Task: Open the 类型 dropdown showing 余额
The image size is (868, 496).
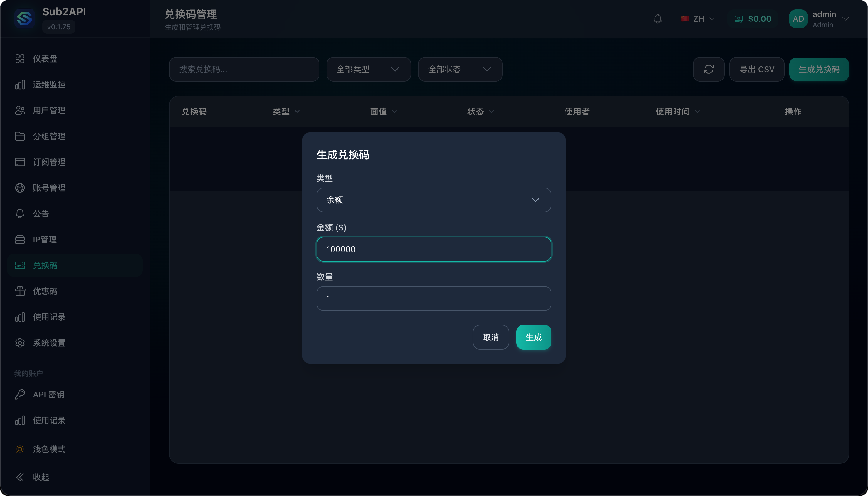Action: coord(433,200)
